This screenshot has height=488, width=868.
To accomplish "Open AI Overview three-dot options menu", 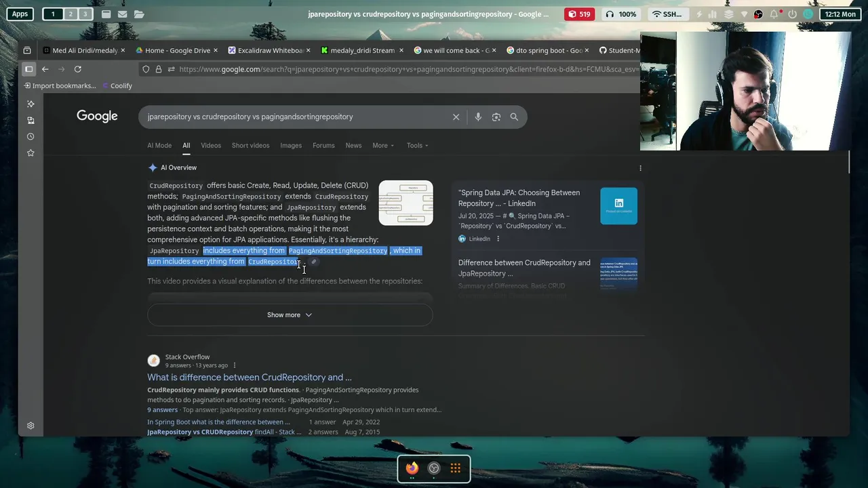I will coord(640,167).
